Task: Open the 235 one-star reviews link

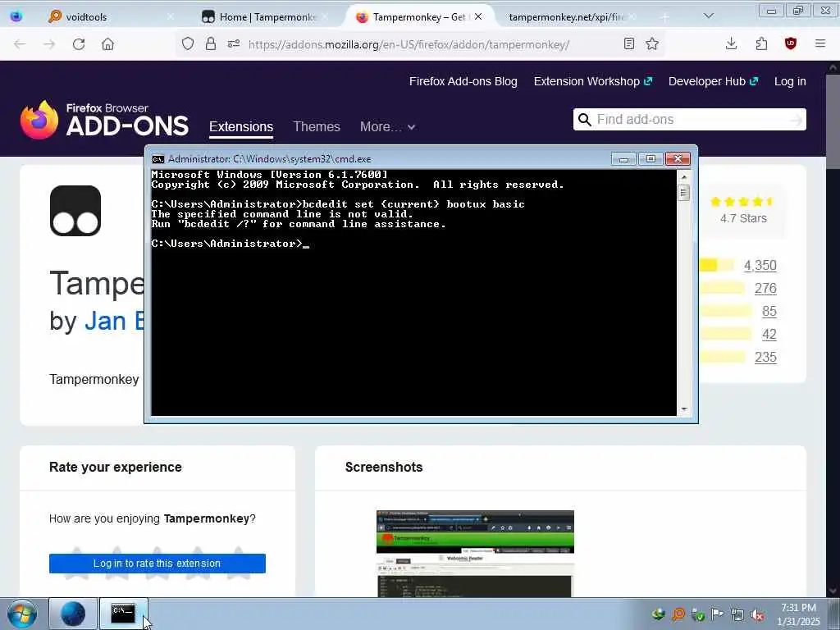Action: 765,358
